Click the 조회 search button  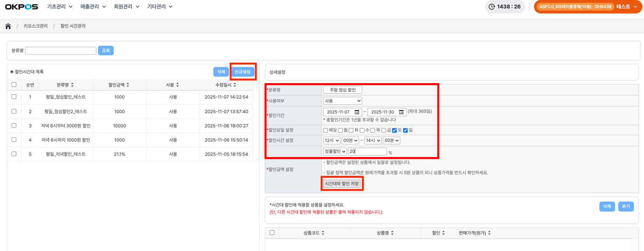[x=106, y=50]
